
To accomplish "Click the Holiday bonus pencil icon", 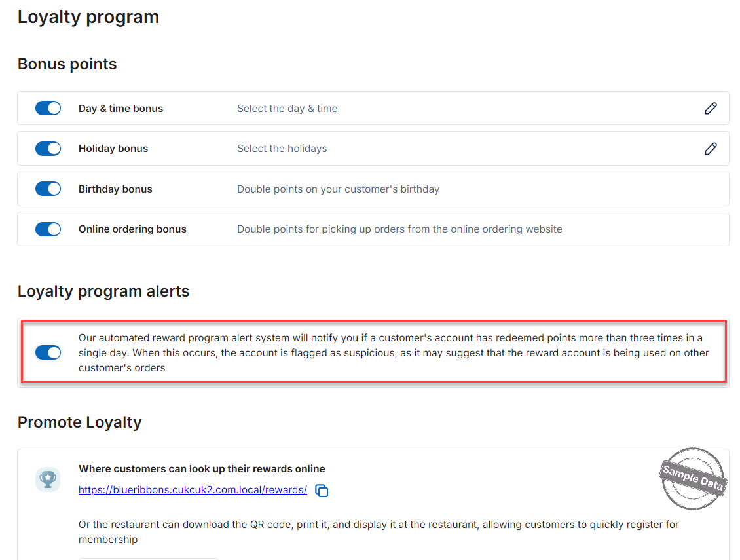I will [711, 149].
